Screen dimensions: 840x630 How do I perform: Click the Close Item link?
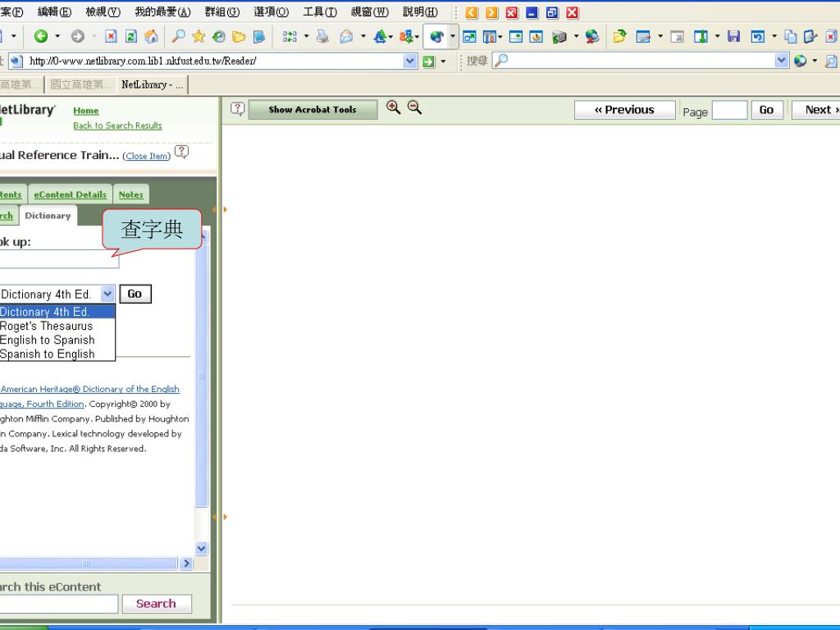click(147, 156)
